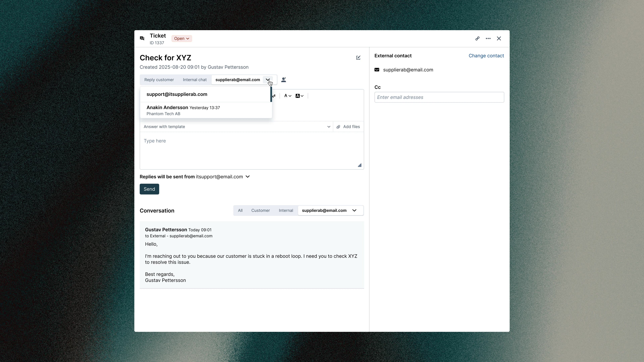Click the ticket conversation icon beside Ticket heading
The width and height of the screenshot is (644, 362).
(142, 39)
